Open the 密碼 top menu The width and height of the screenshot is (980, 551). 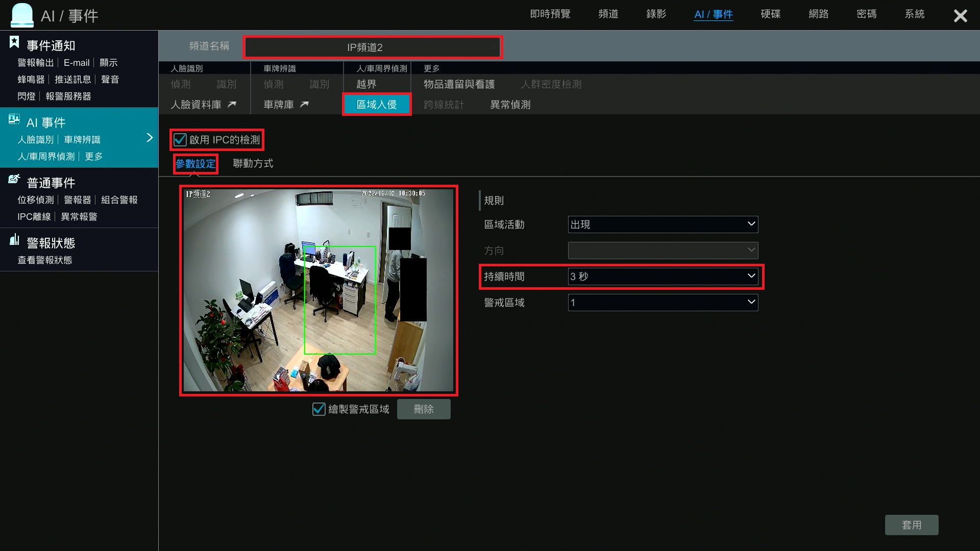coord(867,14)
